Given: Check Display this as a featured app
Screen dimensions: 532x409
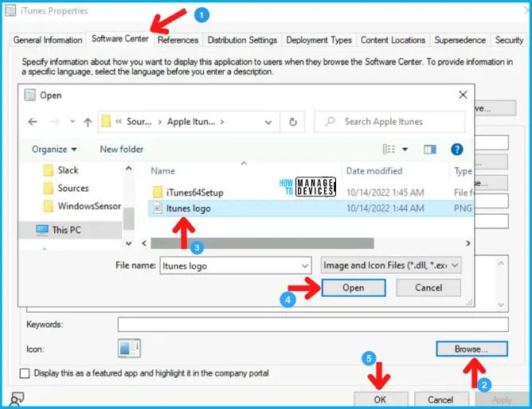Looking at the screenshot, I should pos(25,373).
